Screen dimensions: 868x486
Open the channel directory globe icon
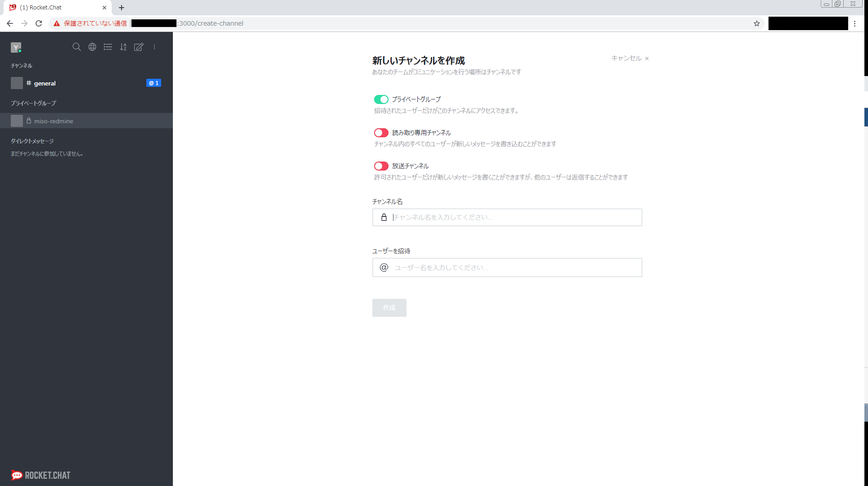[x=92, y=47]
